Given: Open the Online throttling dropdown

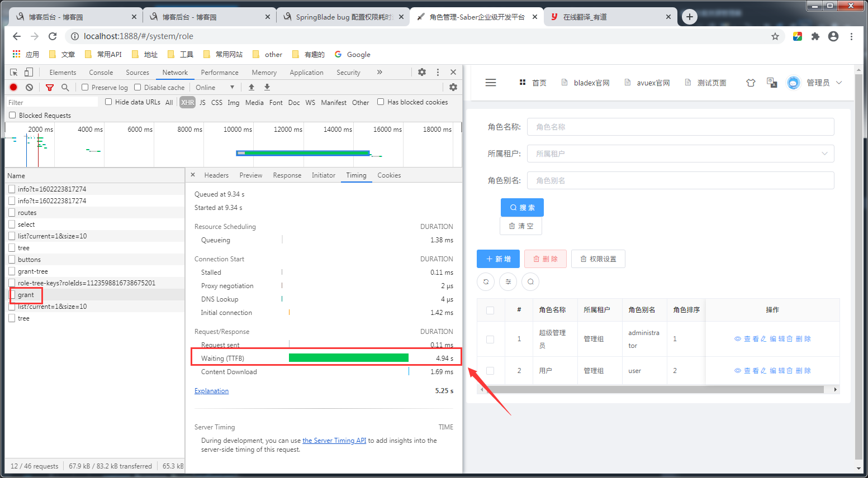Looking at the screenshot, I should click(x=215, y=87).
